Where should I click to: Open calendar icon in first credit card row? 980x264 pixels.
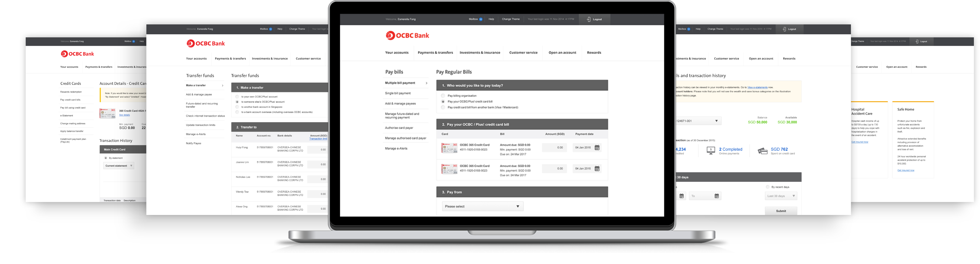[597, 148]
